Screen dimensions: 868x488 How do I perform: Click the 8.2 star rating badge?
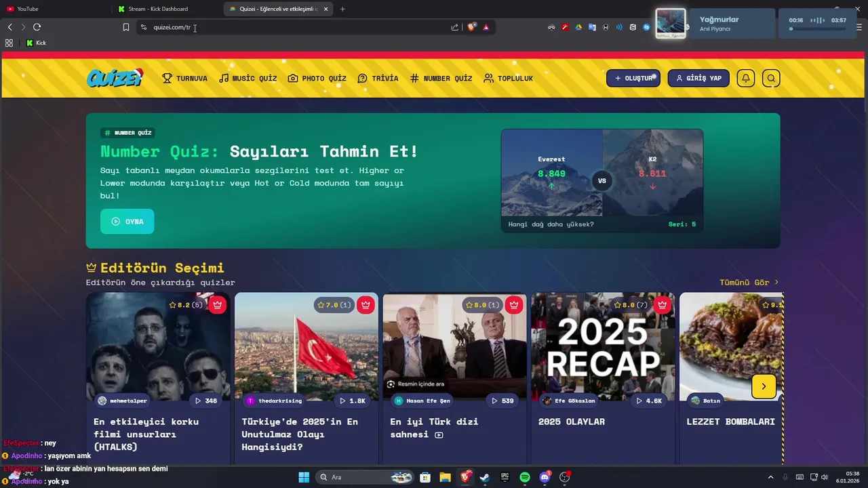tap(186, 305)
